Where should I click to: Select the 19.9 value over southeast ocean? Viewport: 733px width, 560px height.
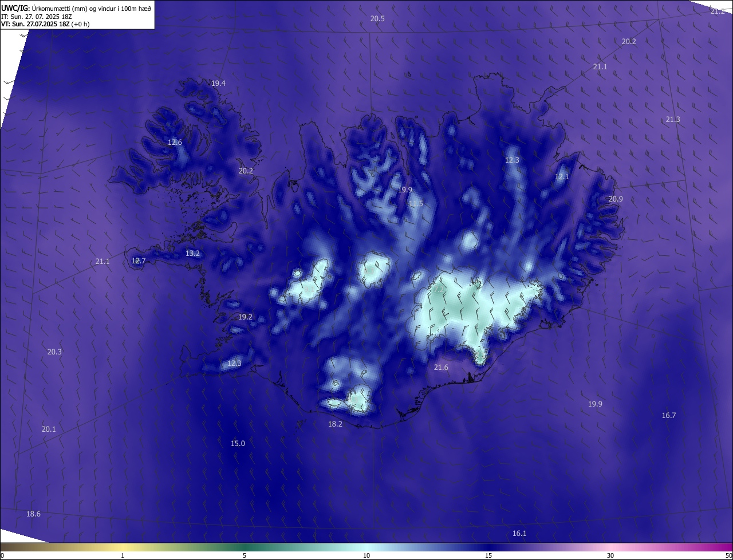click(595, 404)
